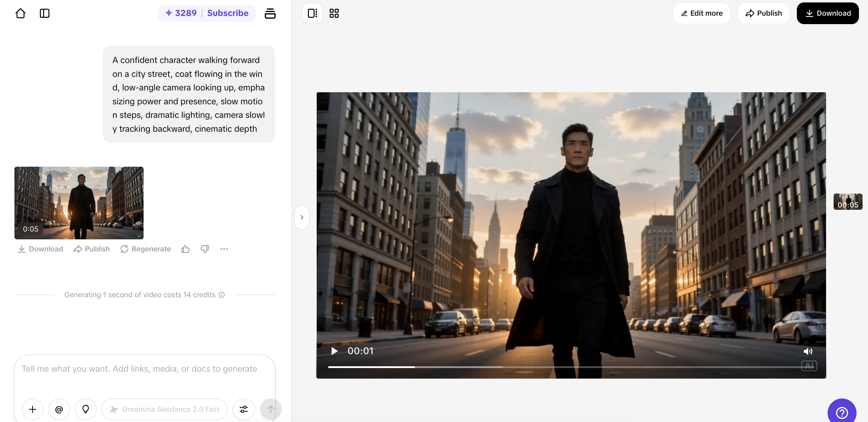Regenerate the video result
The height and width of the screenshot is (422, 868).
tap(145, 249)
